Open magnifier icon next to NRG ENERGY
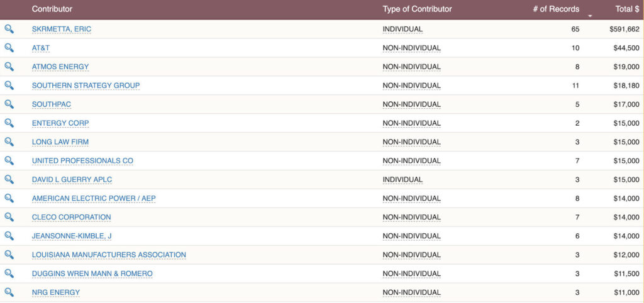 (9, 292)
